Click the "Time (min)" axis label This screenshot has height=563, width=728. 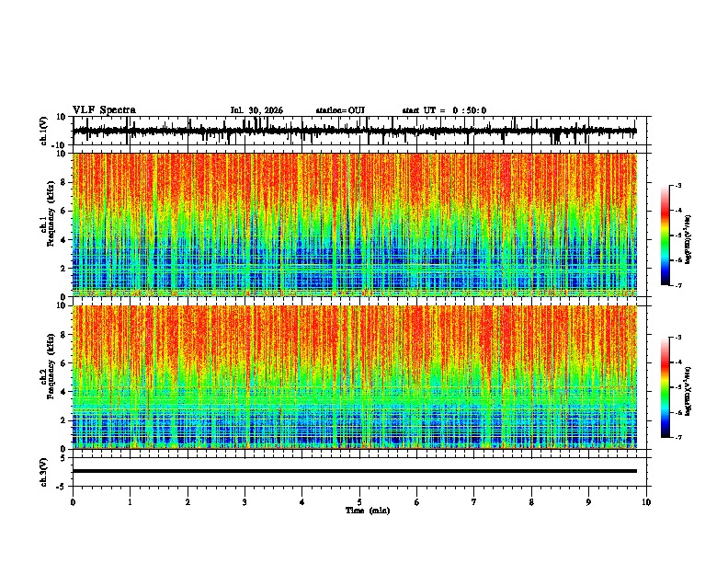[368, 511]
